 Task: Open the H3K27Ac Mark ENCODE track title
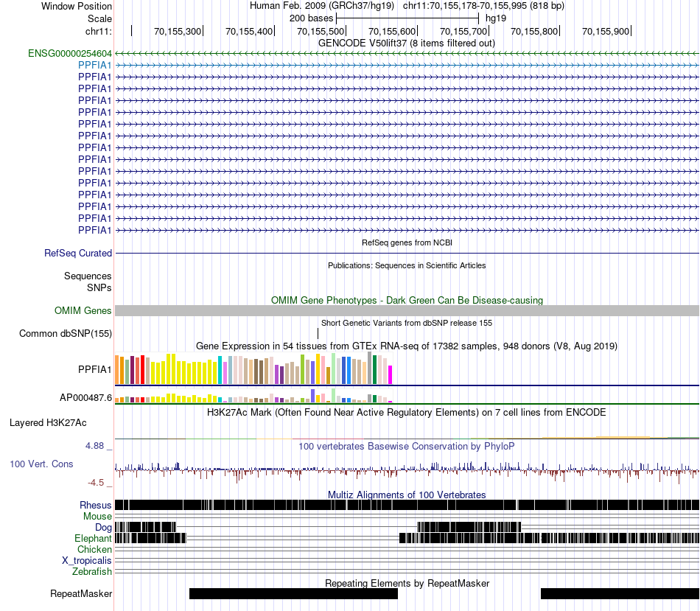point(407,412)
